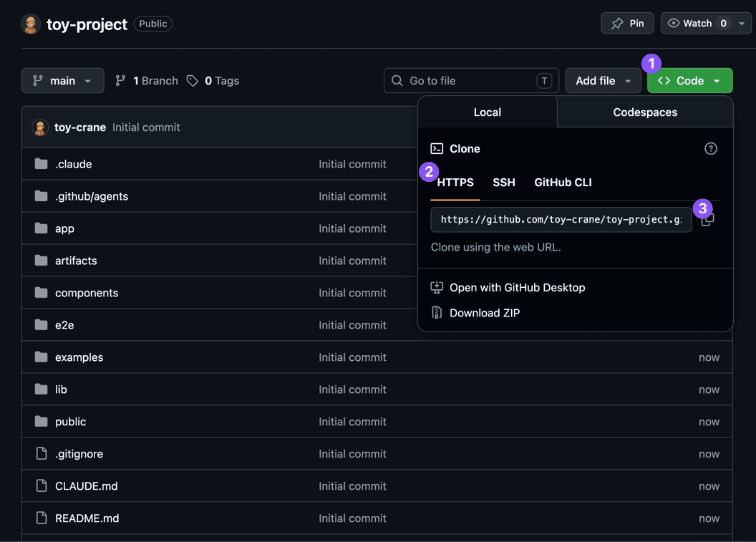
Task: Select the SSH clone tab
Action: tap(504, 183)
